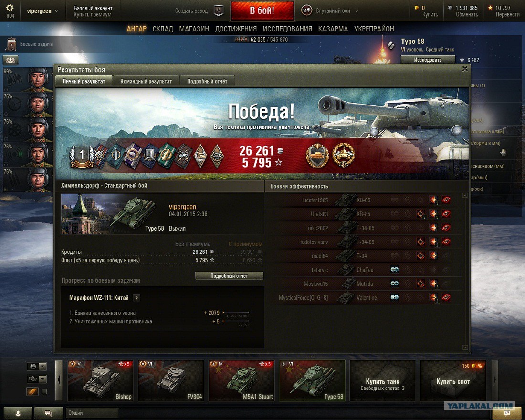This screenshot has height=420, width=525.
Task: Toggle the orange stripe tank filter button
Action: coord(32,391)
